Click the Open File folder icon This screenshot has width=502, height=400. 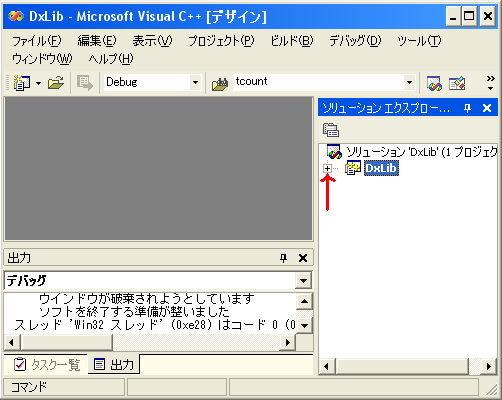click(x=56, y=83)
